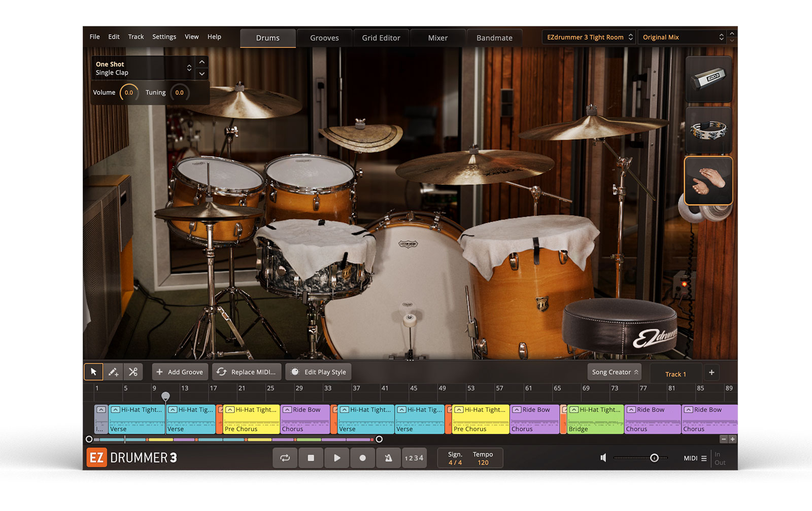Select the shaker percussion thumbnail
812x511 pixels.
click(708, 79)
